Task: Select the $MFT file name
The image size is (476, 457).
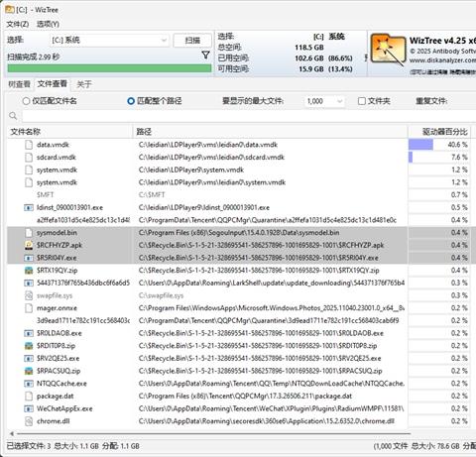Action: pos(45,195)
